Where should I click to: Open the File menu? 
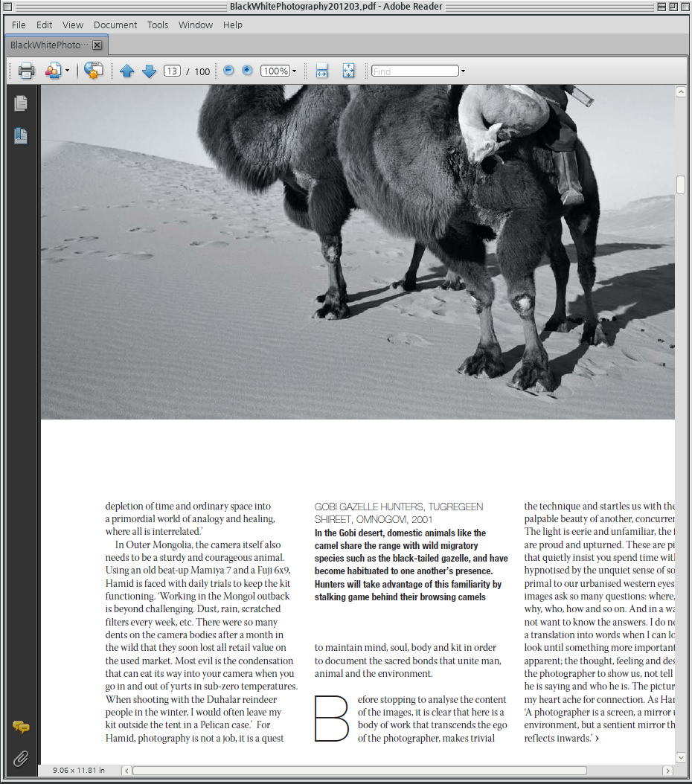19,25
